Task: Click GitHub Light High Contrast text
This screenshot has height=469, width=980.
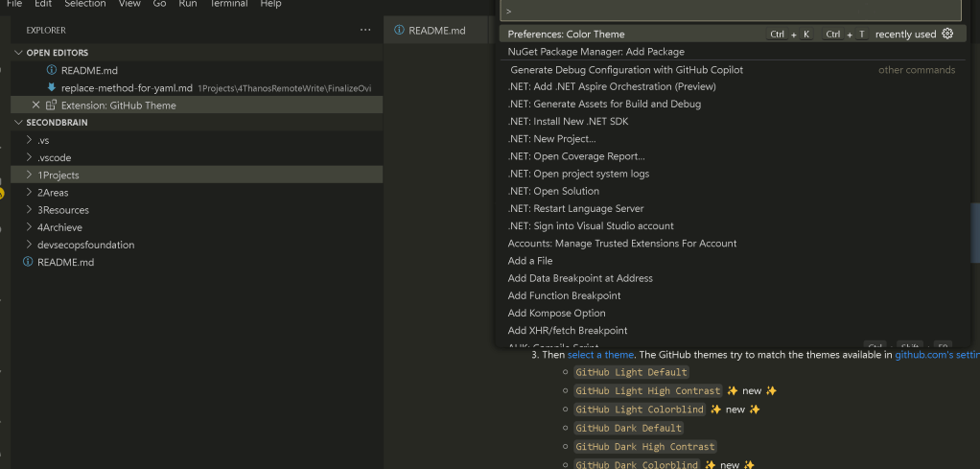Action: pyautogui.click(x=648, y=391)
